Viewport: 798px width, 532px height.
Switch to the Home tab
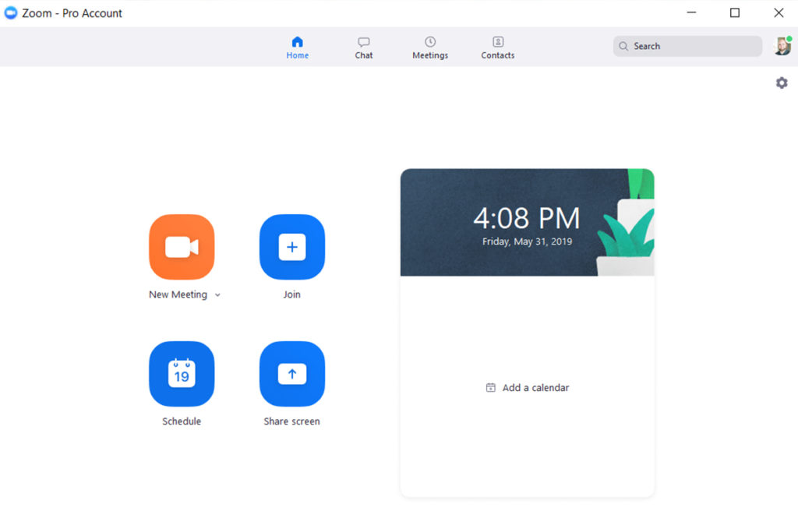coord(297,48)
